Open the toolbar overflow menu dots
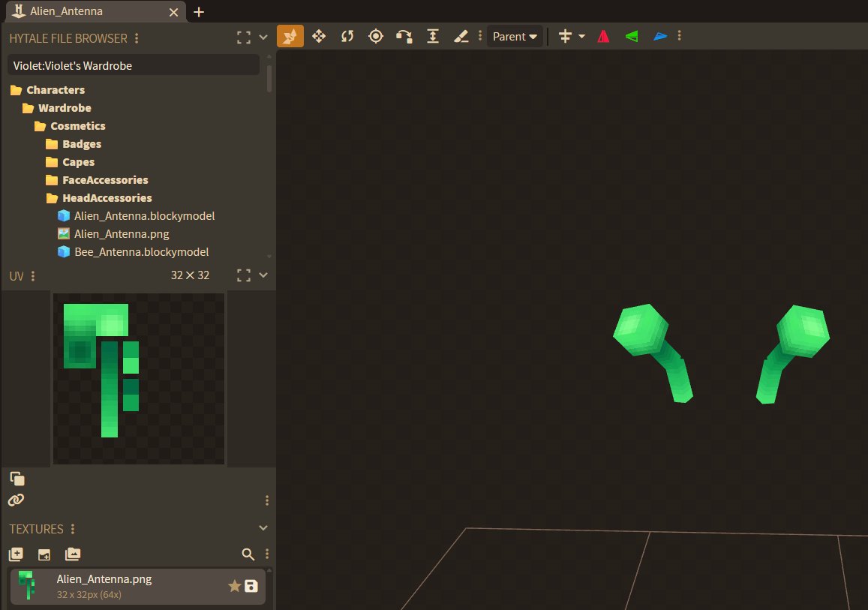Viewport: 868px width, 610px height. tap(679, 37)
